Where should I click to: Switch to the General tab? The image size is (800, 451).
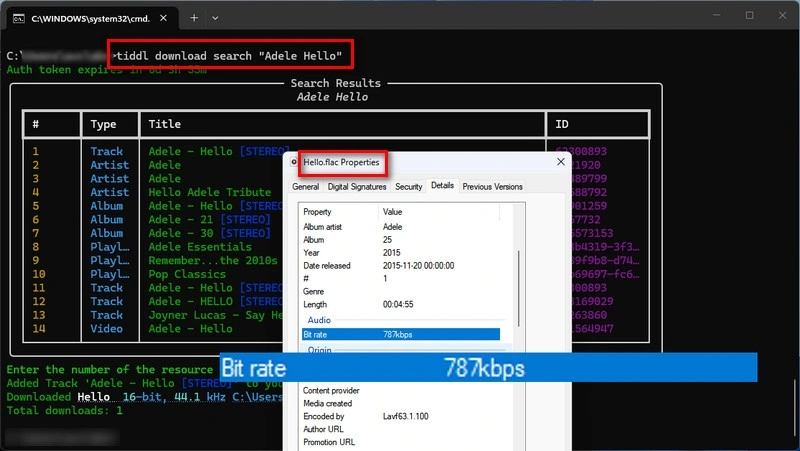click(306, 187)
